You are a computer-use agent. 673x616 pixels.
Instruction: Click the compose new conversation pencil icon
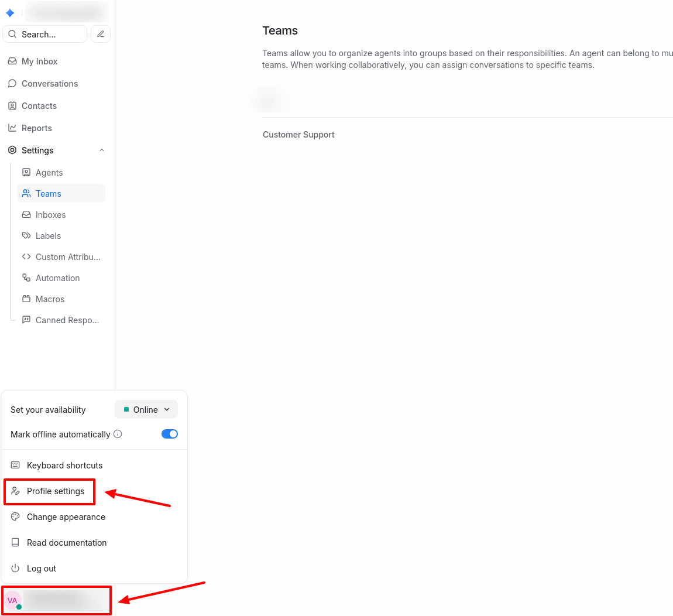point(101,35)
